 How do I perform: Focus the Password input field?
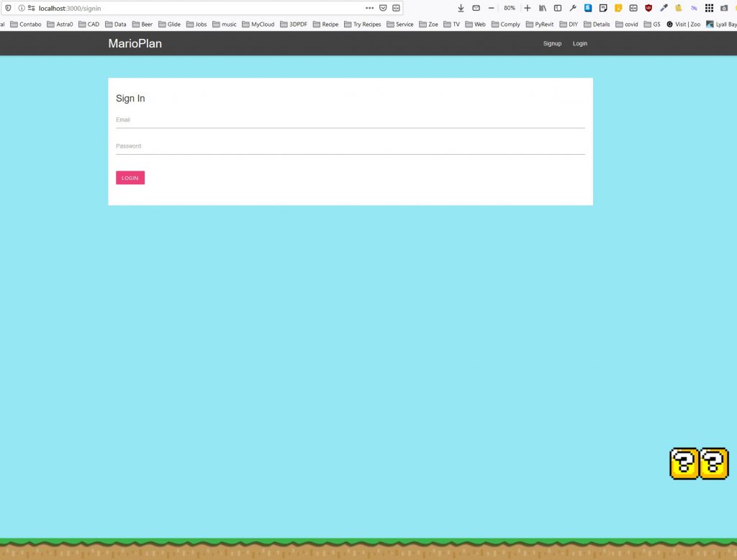point(350,147)
